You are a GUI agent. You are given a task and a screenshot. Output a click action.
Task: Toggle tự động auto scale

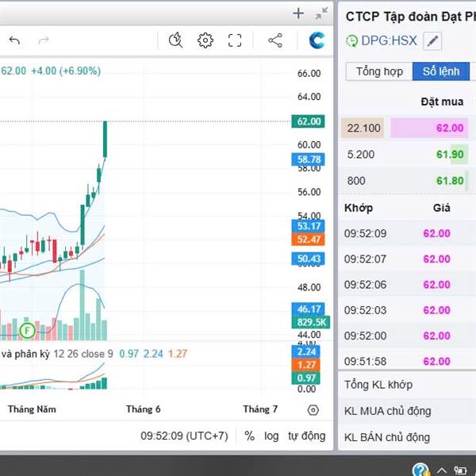click(x=306, y=436)
